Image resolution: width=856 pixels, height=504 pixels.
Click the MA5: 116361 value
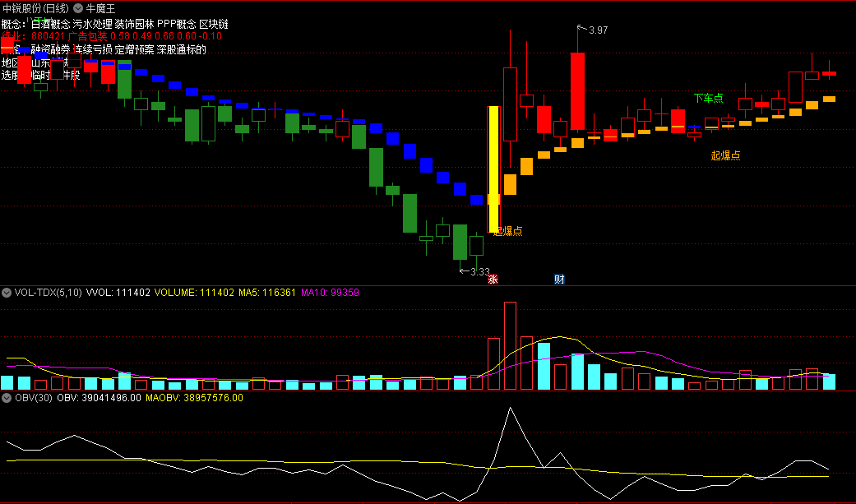267,293
